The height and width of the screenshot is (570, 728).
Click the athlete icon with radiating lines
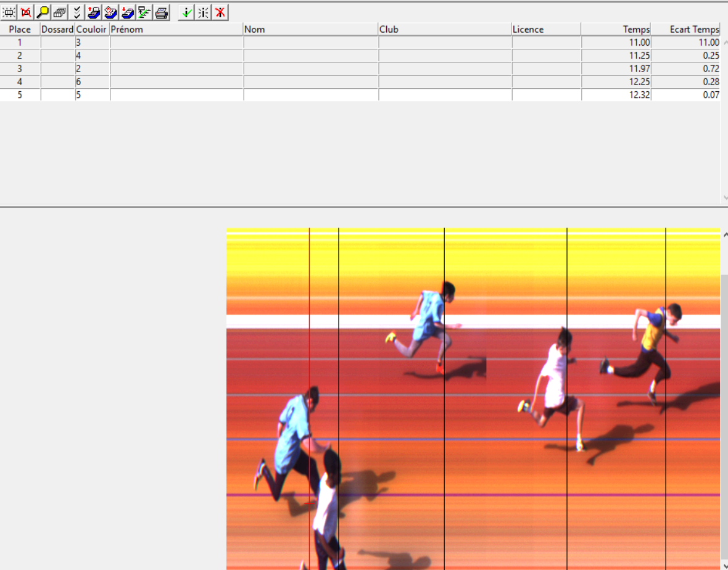[x=204, y=12]
